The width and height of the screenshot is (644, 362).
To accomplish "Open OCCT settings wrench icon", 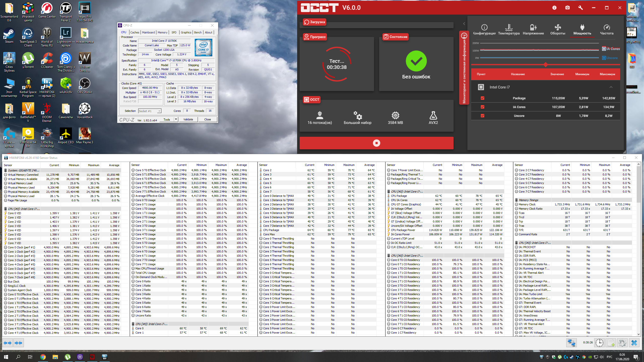I will pos(580,8).
